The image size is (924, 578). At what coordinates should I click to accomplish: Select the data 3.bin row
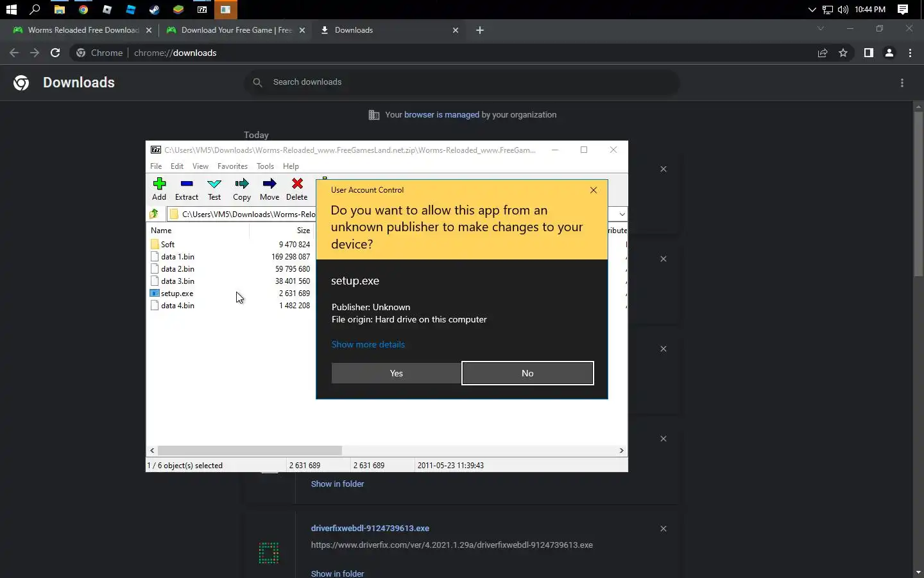click(231, 281)
